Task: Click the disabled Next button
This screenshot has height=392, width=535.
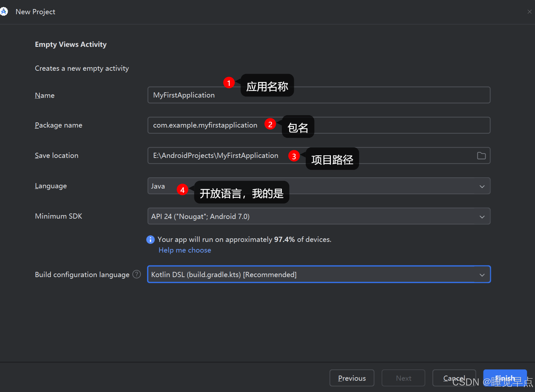Action: click(x=403, y=378)
